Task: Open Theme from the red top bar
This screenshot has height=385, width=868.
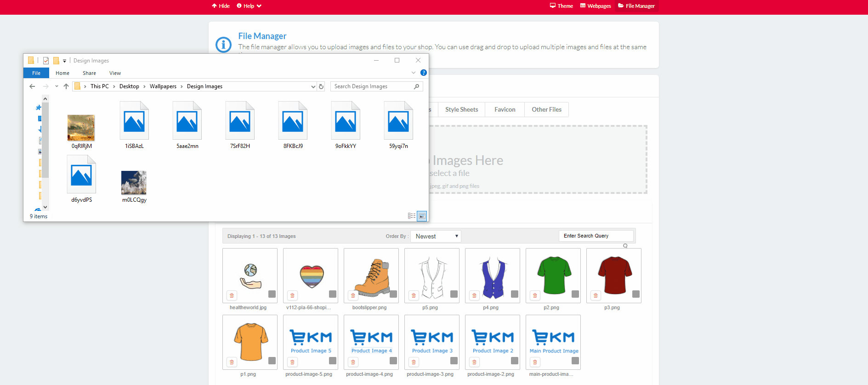Action: point(562,6)
